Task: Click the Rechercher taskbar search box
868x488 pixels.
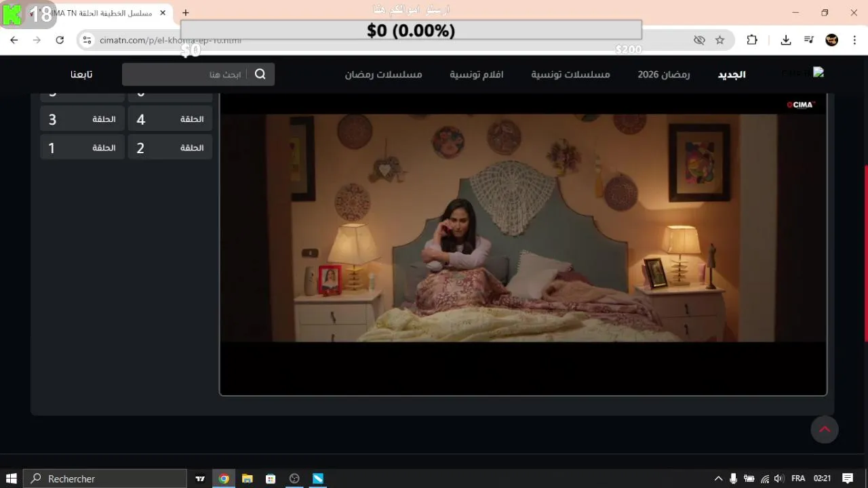Action: [x=105, y=479]
